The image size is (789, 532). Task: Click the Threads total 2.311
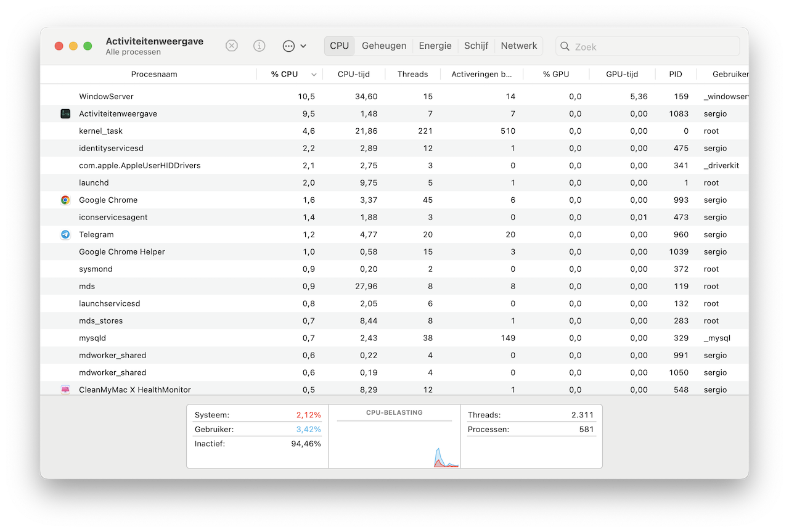click(x=583, y=415)
